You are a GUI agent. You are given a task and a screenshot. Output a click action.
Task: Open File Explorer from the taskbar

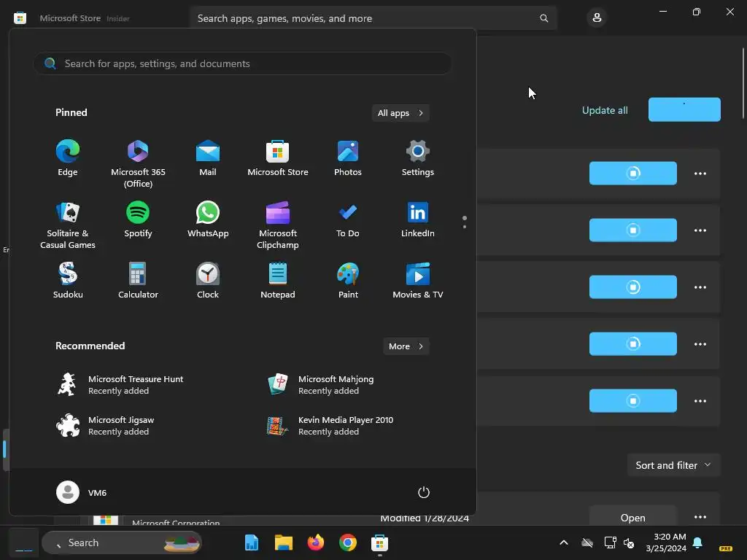tap(284, 542)
